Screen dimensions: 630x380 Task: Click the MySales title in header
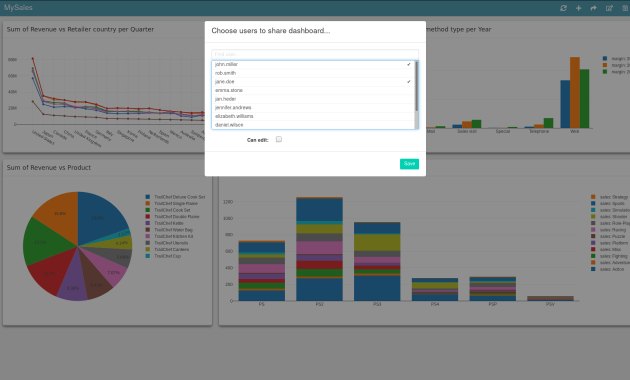(x=18, y=8)
